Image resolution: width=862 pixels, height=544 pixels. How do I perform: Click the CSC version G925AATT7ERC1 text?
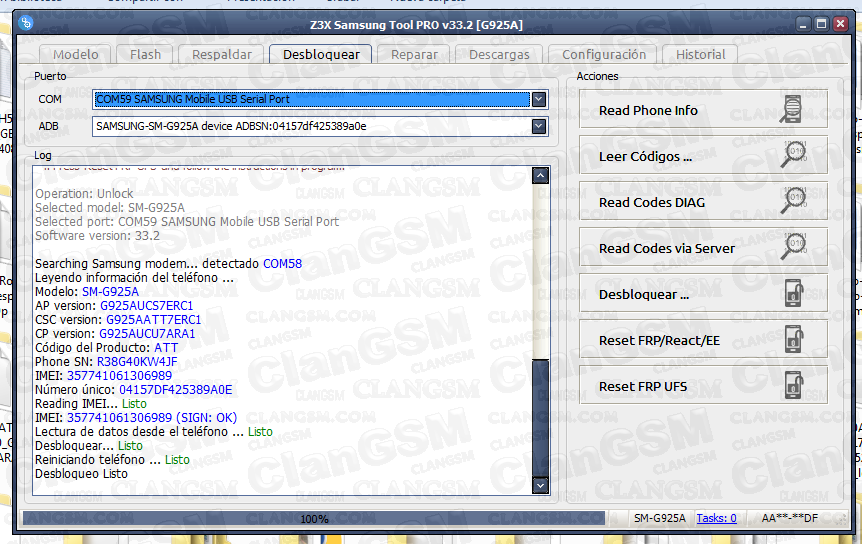118,320
